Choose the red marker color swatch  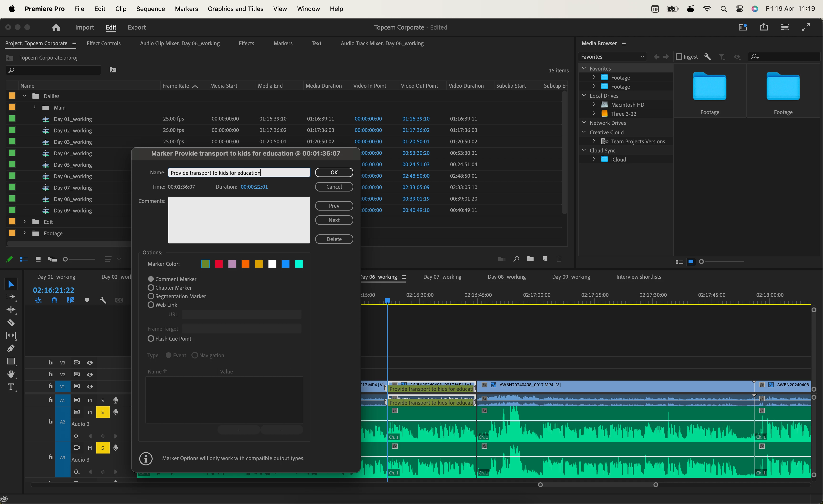(219, 264)
